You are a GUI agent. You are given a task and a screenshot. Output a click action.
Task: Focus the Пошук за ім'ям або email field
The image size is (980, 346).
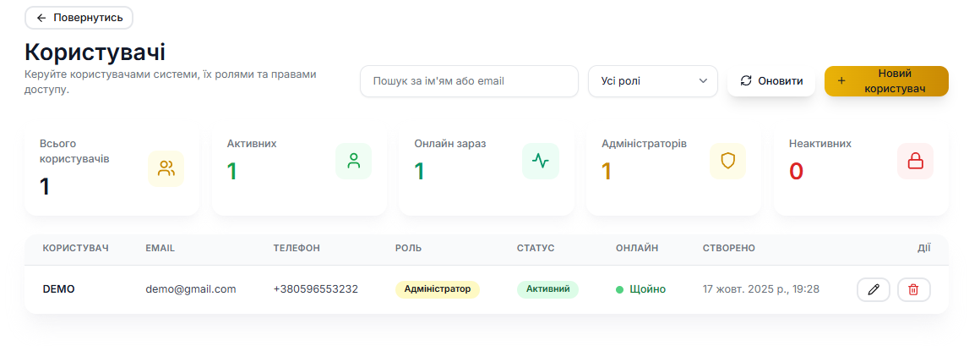click(470, 80)
